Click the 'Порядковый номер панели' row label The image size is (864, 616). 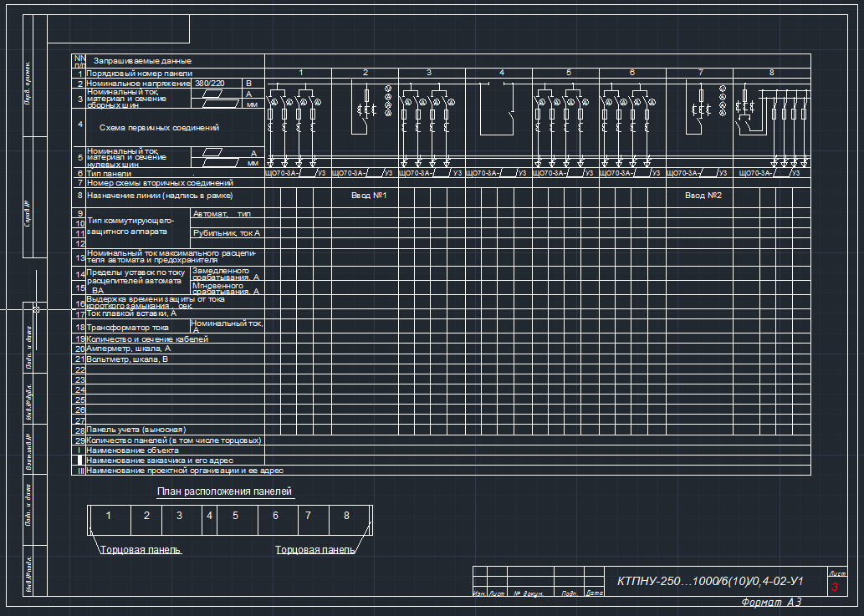click(x=140, y=74)
